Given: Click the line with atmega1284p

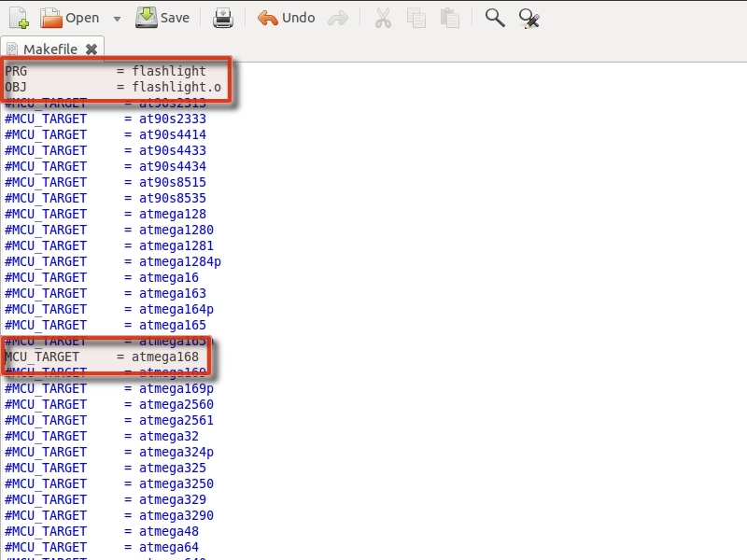Looking at the screenshot, I should tap(113, 261).
